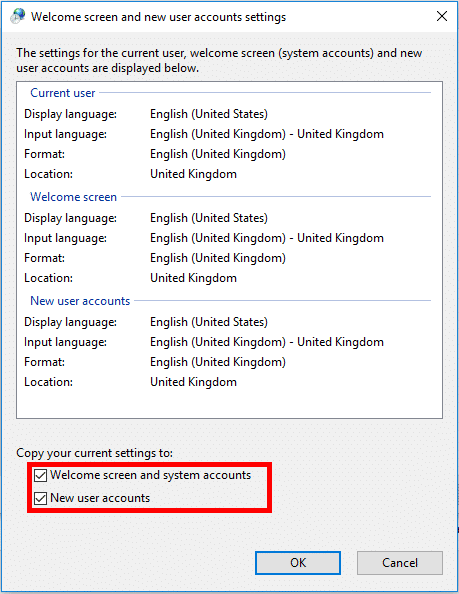Click the 'New user accounts' section heading

point(80,301)
